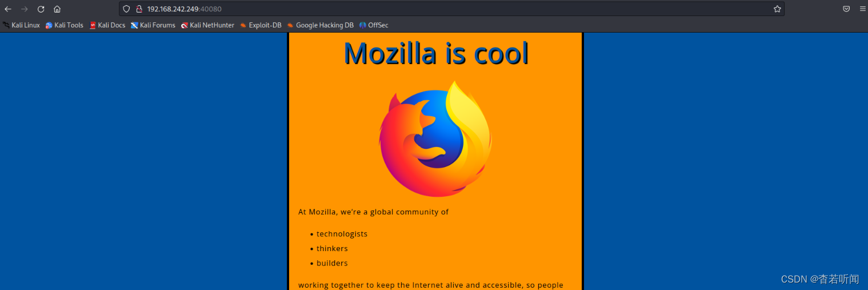The height and width of the screenshot is (290, 868).
Task: Go back with the back arrow
Action: 8,9
